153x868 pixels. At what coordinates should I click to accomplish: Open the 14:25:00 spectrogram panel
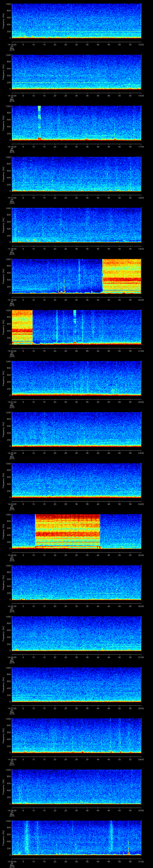coord(76,583)
